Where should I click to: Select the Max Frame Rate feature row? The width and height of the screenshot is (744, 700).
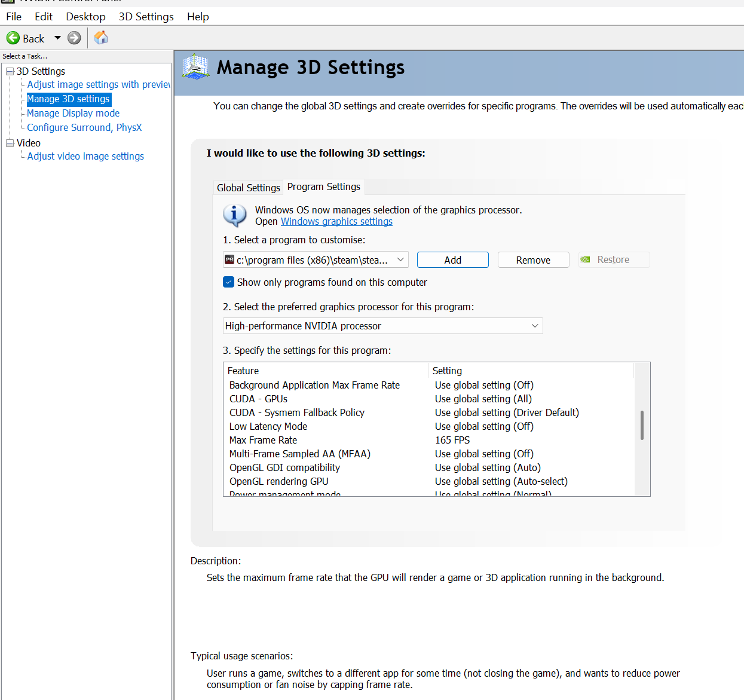coord(264,440)
